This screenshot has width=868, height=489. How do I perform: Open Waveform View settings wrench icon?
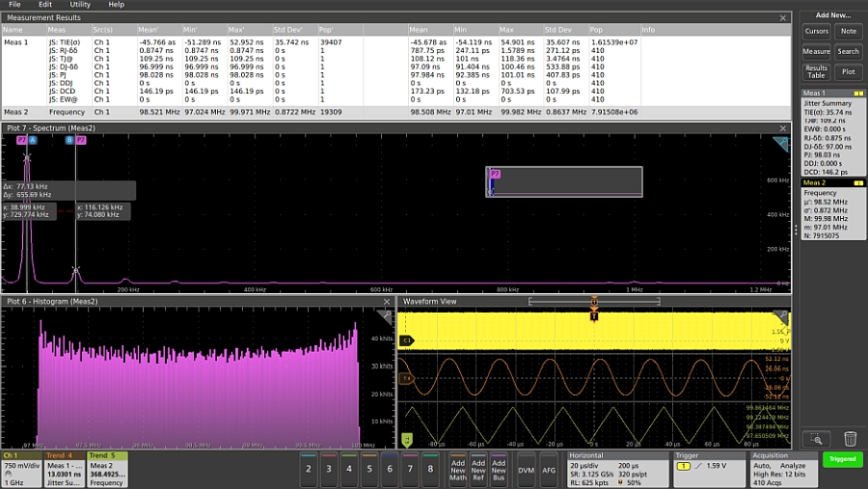pos(781,316)
